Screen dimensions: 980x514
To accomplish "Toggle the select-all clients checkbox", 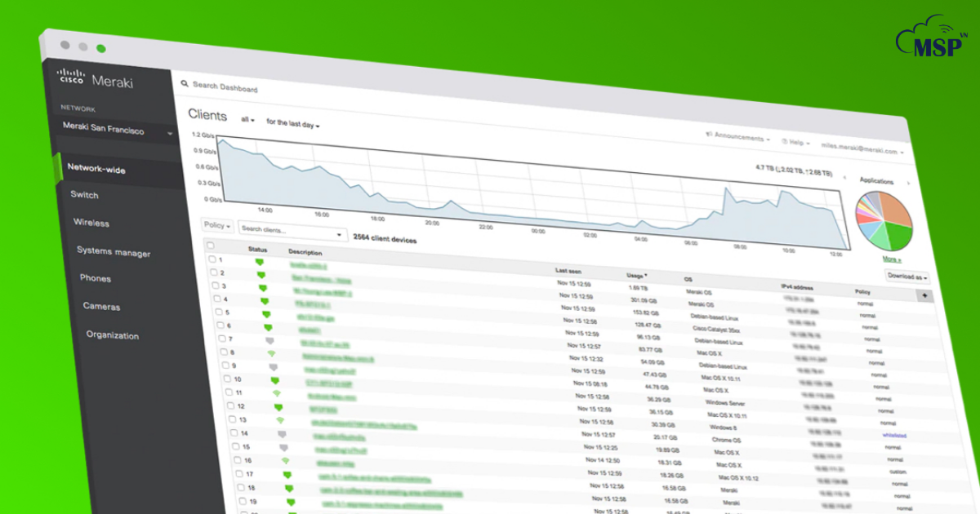I will click(x=210, y=245).
